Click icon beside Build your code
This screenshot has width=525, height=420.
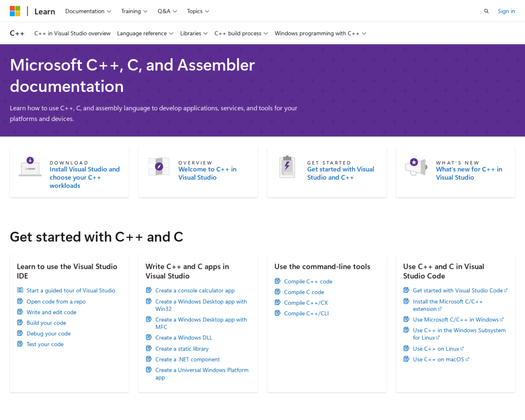[20, 323]
